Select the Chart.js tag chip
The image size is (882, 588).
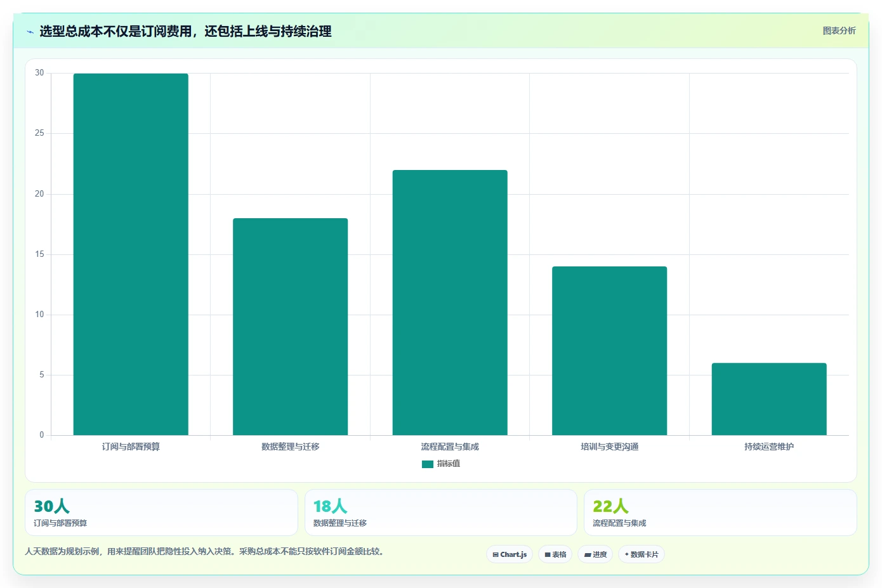point(510,554)
